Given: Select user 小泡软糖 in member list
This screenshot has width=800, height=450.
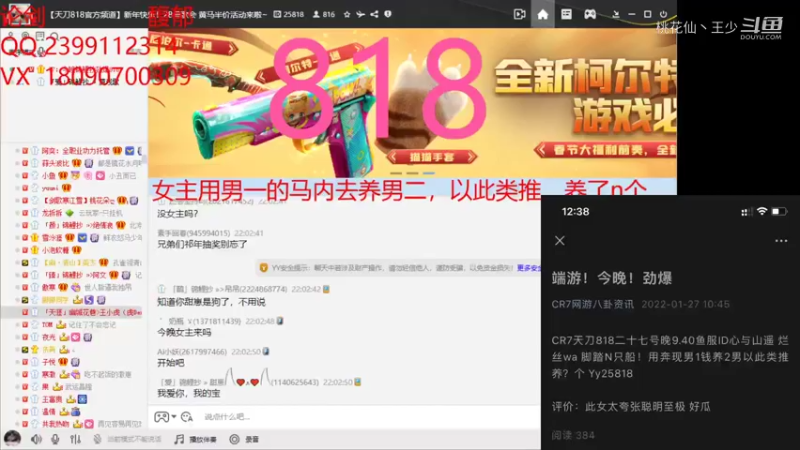Looking at the screenshot, I should pyautogui.click(x=55, y=250).
